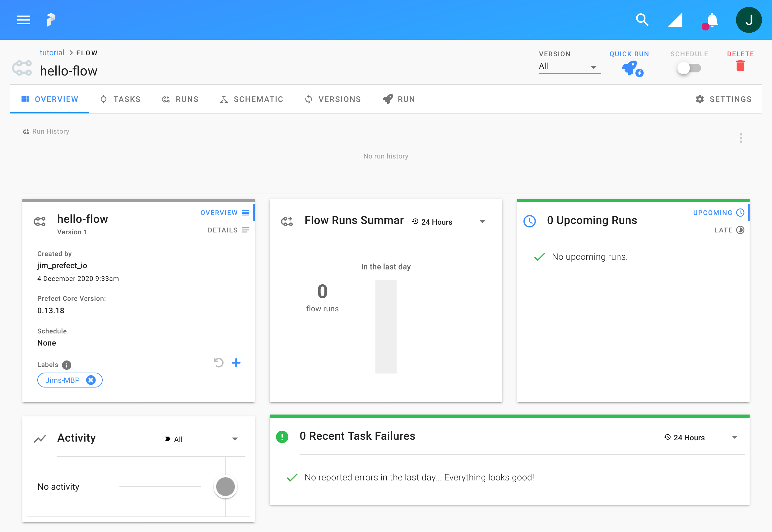Remove the Jims-MBP label chip

click(x=91, y=380)
